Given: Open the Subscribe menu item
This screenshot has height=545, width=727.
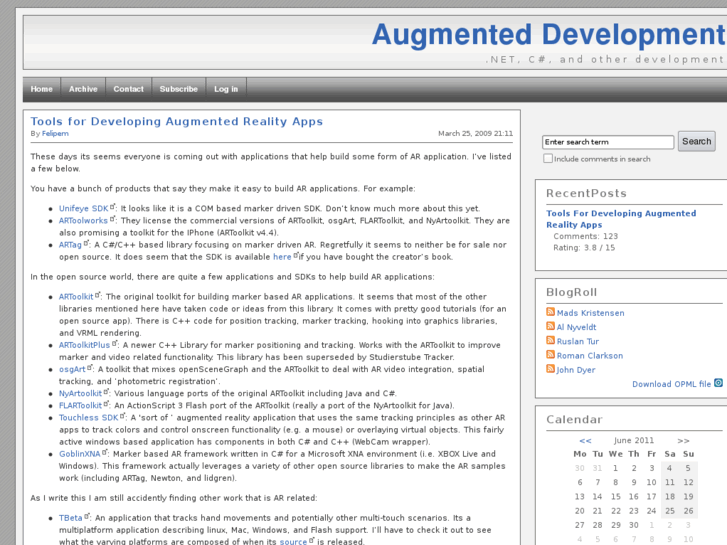Looking at the screenshot, I should click(179, 89).
